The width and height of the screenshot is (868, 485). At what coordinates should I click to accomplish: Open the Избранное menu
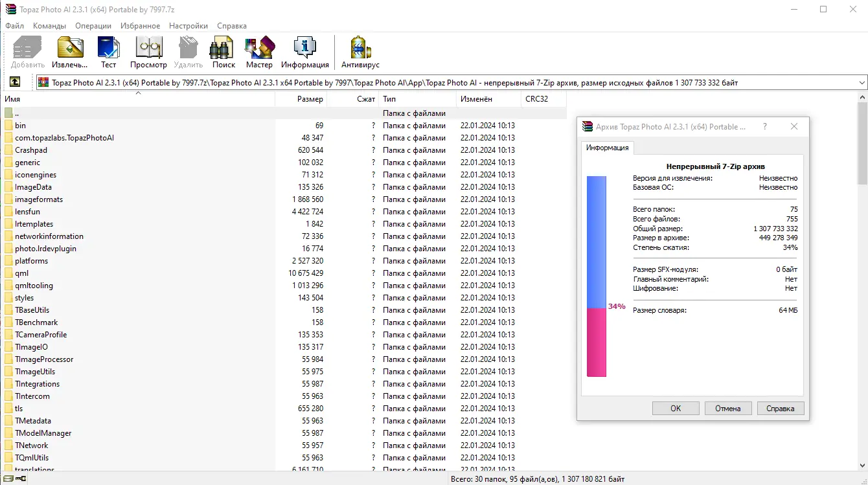(x=140, y=26)
